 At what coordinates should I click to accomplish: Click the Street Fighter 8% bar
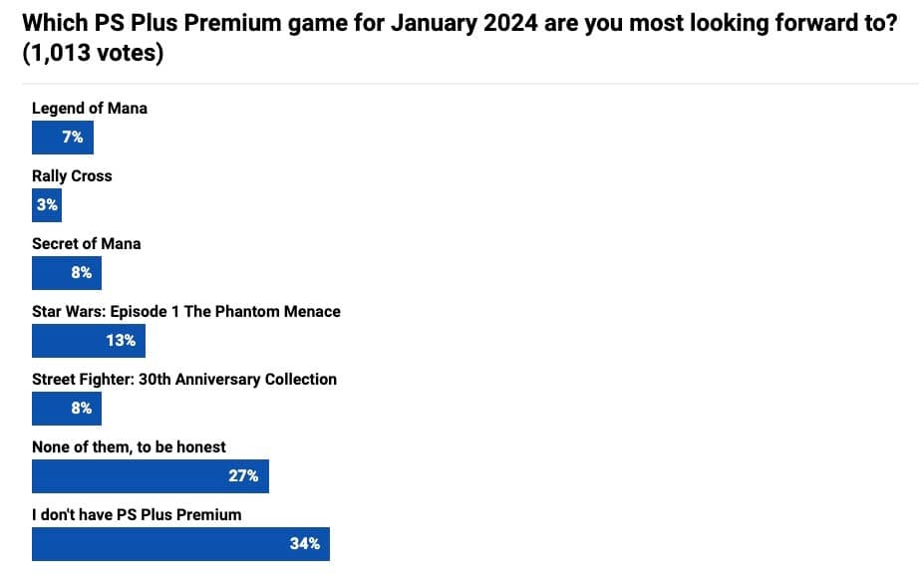tap(67, 409)
